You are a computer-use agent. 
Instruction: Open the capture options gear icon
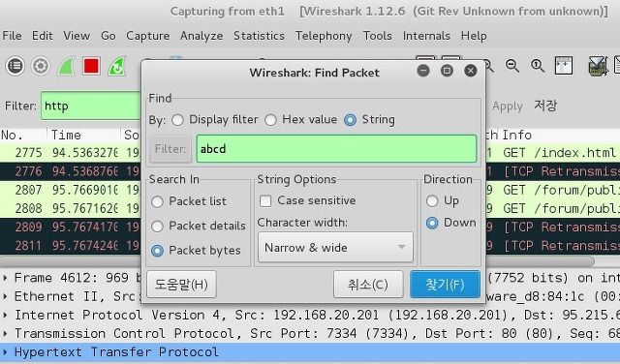pyautogui.click(x=41, y=66)
